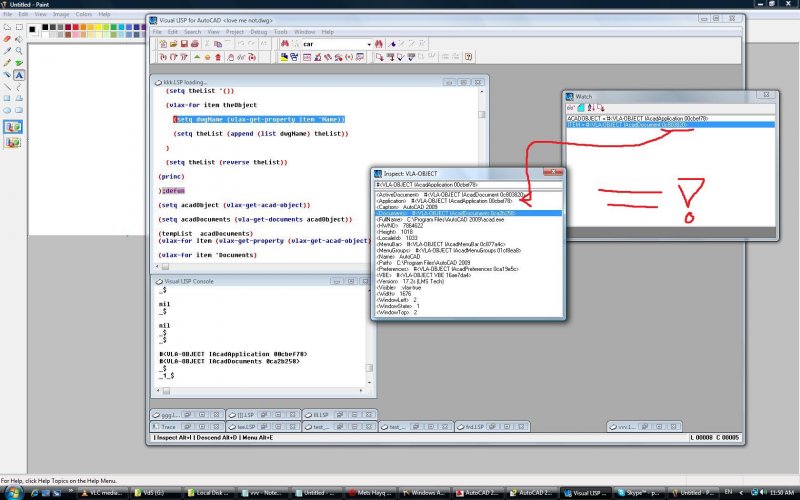Screen dimensions: 800x500
Task: Select the Text tool in Paint
Action: point(19,75)
